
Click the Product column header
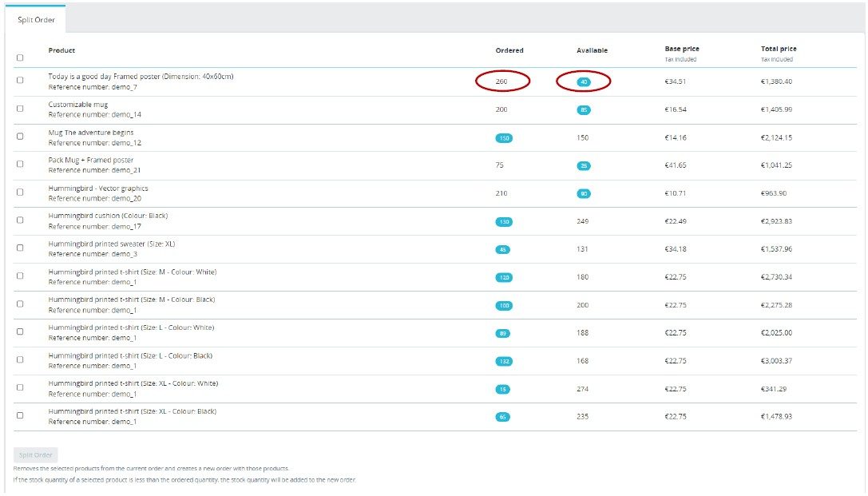tap(61, 50)
